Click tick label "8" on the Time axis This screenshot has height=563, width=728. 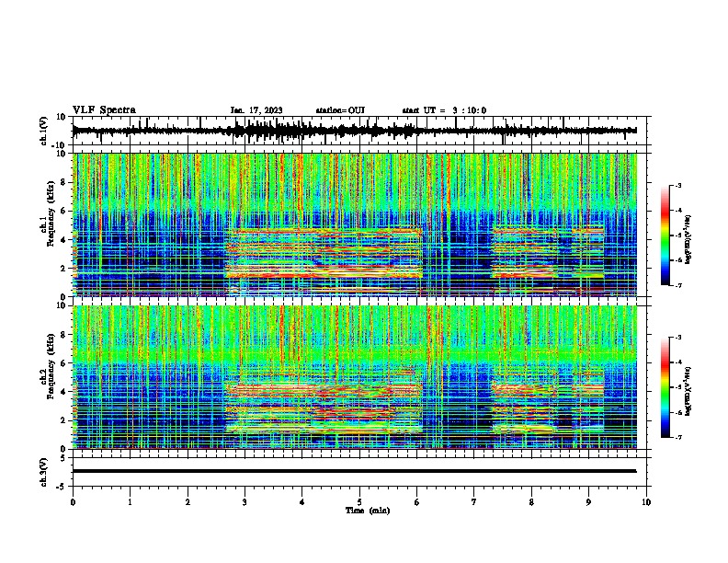(x=531, y=502)
